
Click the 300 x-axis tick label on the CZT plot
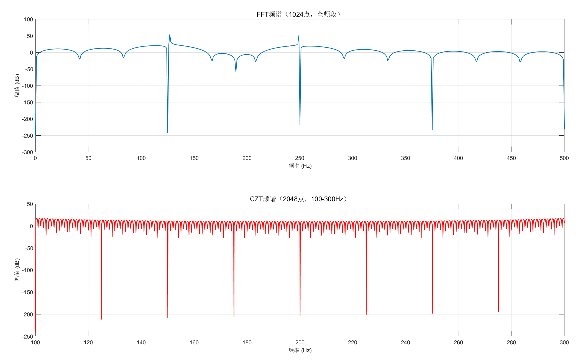(x=564, y=342)
